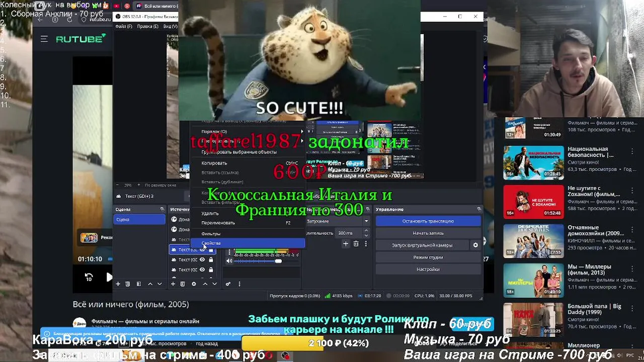Open transition three-dots options menu

[366, 244]
